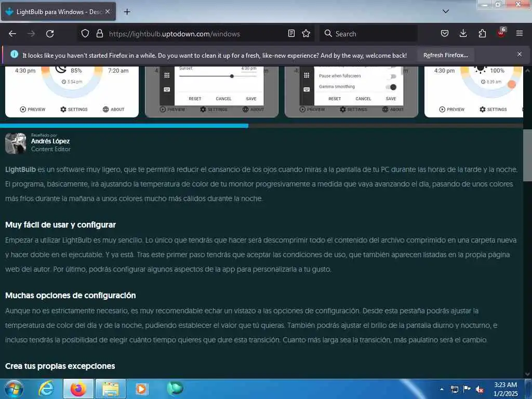The width and height of the screenshot is (532, 399).
Task: Close the LightBulb para Windows tab
Action: click(108, 11)
